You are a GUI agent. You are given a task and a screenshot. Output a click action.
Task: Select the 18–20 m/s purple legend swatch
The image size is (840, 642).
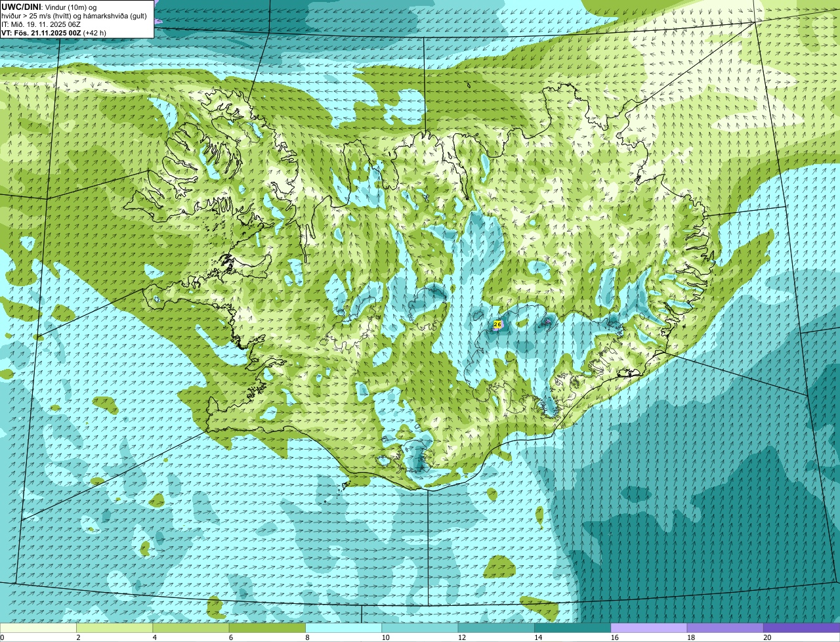725,628
